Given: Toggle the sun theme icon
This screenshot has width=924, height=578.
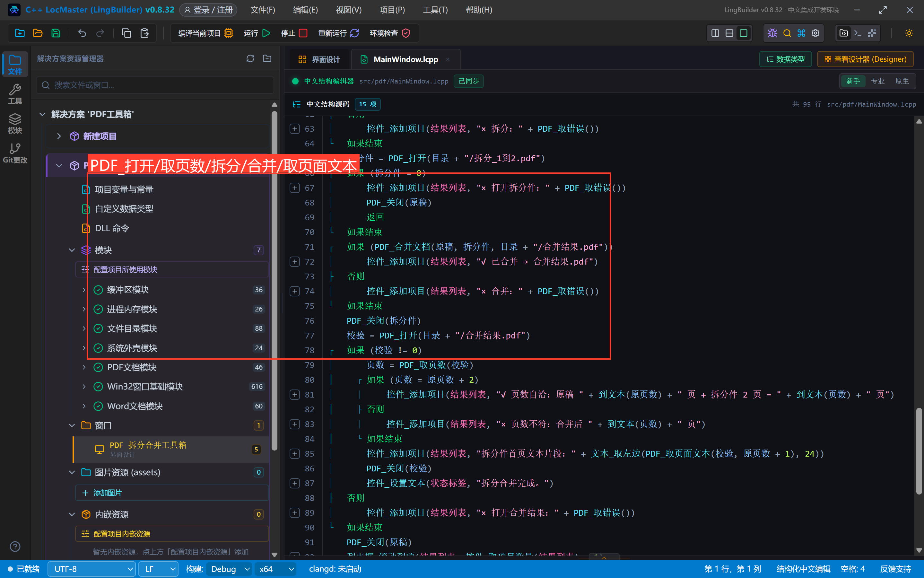Looking at the screenshot, I should pos(909,33).
